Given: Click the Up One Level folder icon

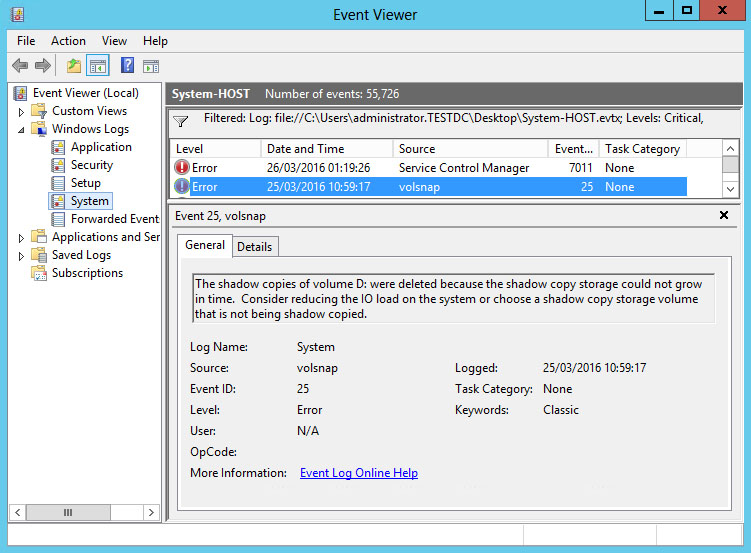Looking at the screenshot, I should coord(73,66).
